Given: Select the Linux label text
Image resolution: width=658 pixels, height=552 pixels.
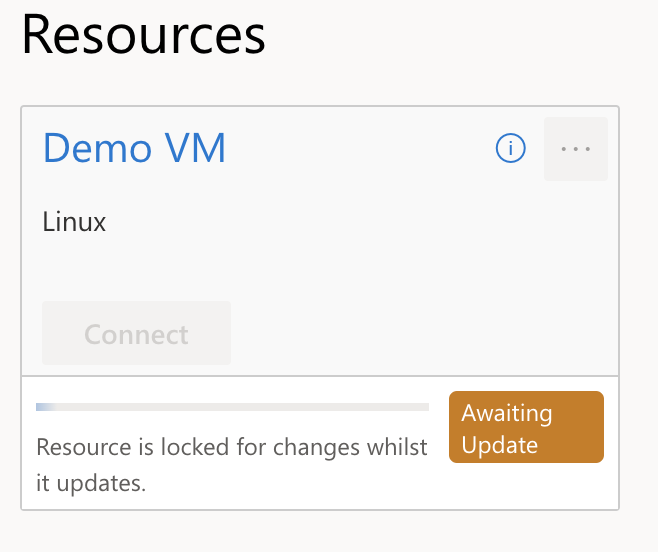Looking at the screenshot, I should click(x=74, y=221).
